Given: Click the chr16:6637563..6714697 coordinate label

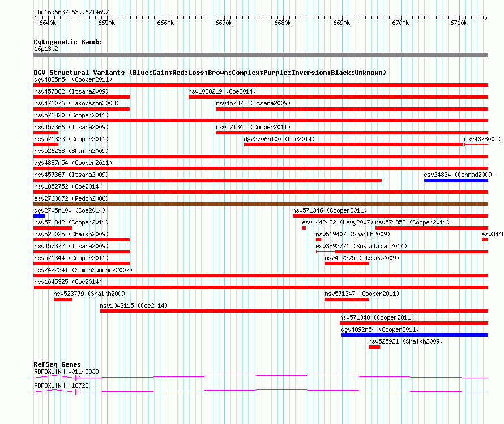Looking at the screenshot, I should click(x=71, y=12).
